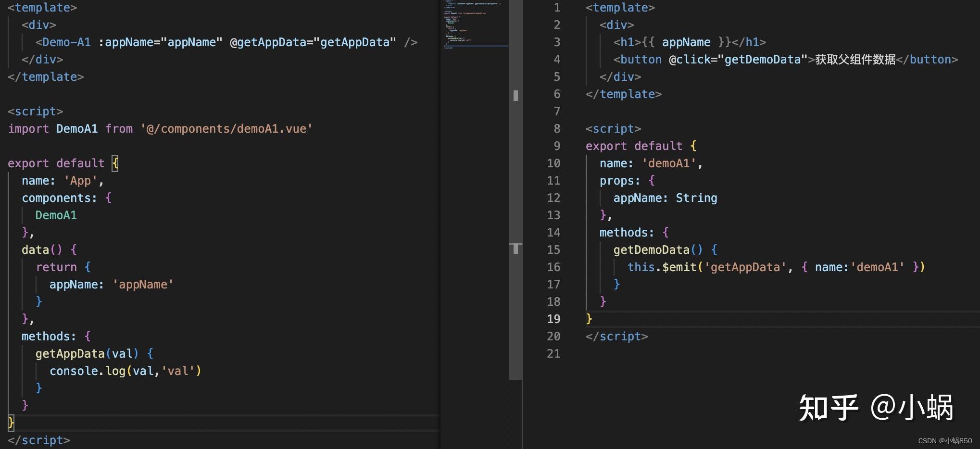Click the "name: 'App'," line
Viewport: 980px width, 449px height.
(x=63, y=181)
